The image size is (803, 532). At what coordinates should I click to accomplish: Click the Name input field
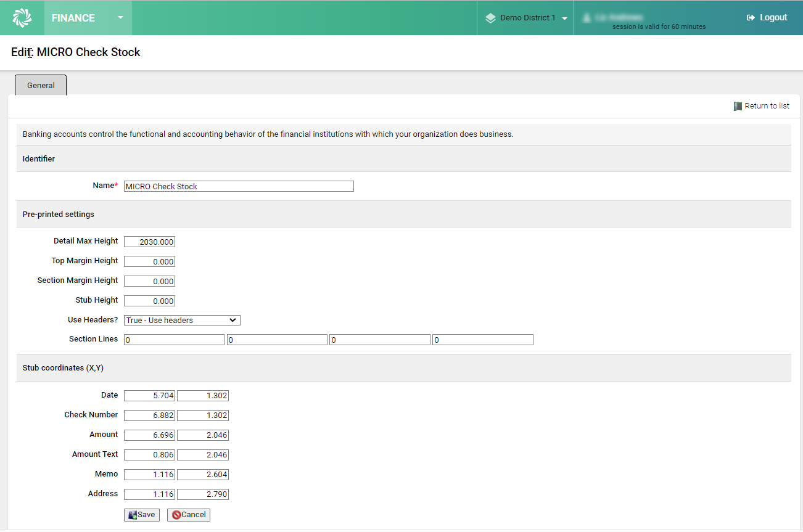tap(238, 186)
